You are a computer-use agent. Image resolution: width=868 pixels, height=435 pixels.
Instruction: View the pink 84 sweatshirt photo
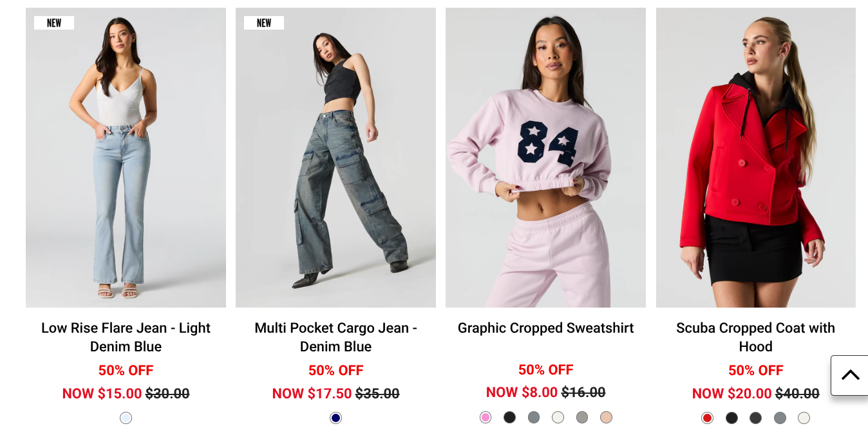(x=545, y=158)
